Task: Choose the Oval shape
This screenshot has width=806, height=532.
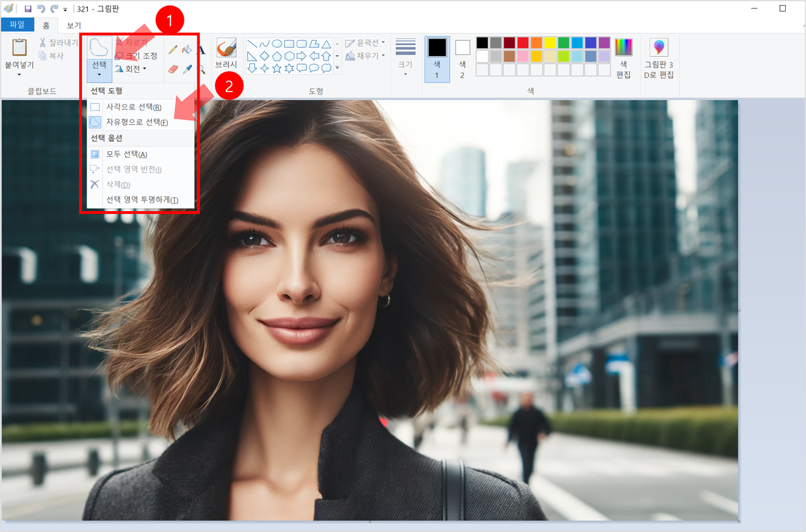Action: pyautogui.click(x=277, y=44)
